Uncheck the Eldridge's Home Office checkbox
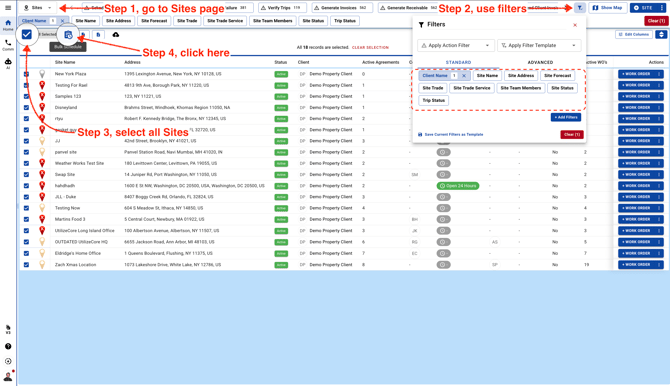The image size is (670, 386). [26, 253]
